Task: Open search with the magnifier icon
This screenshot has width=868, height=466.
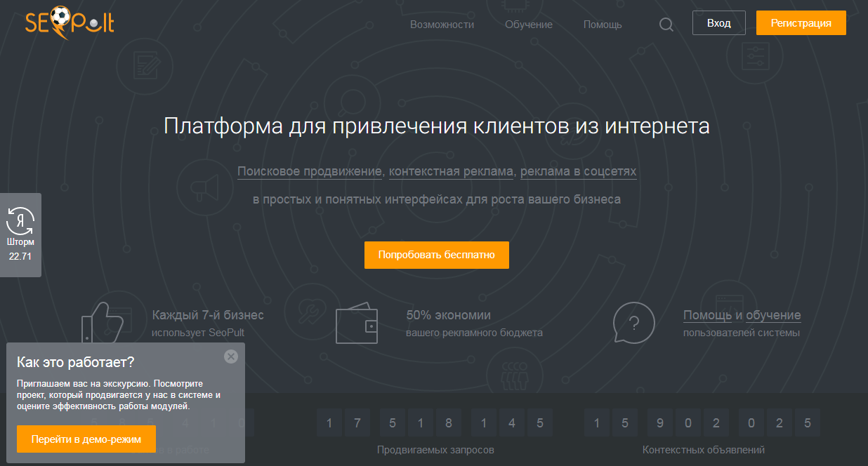Action: point(666,25)
